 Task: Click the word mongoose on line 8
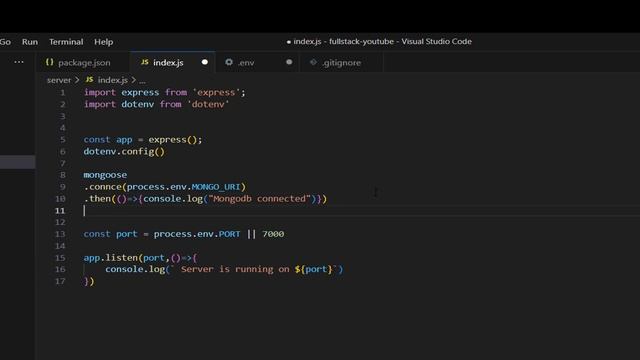[105, 175]
